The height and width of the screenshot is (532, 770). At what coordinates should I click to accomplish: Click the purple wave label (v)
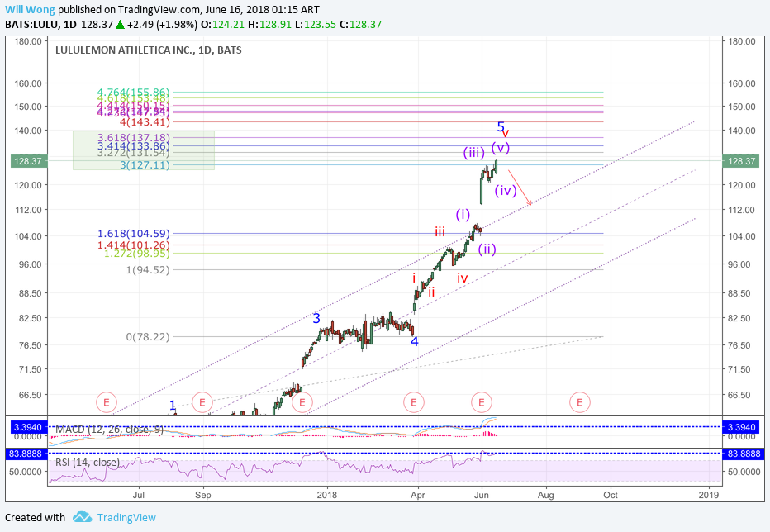pos(501,147)
